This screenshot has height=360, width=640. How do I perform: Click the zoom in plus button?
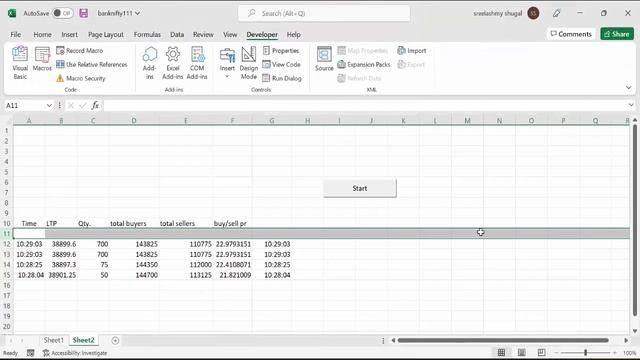pyautogui.click(x=615, y=353)
